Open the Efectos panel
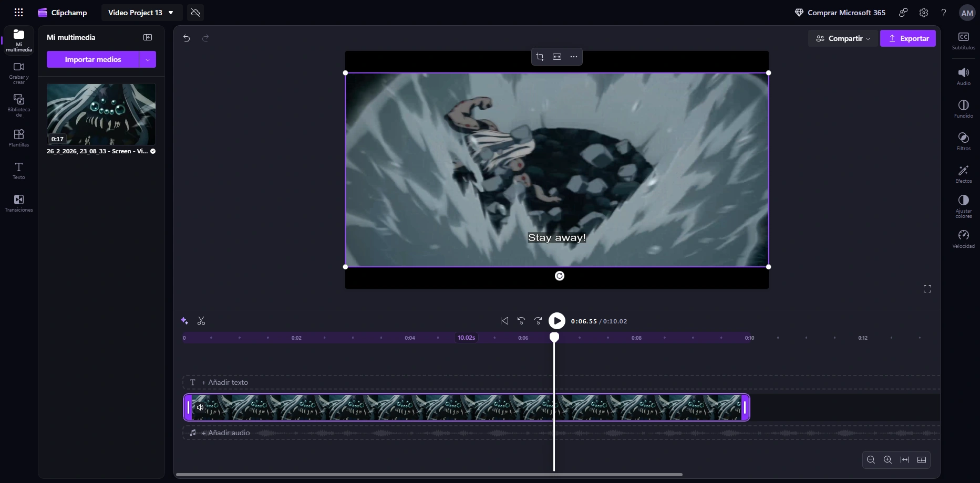Screen dimensions: 980x483 tap(964, 174)
